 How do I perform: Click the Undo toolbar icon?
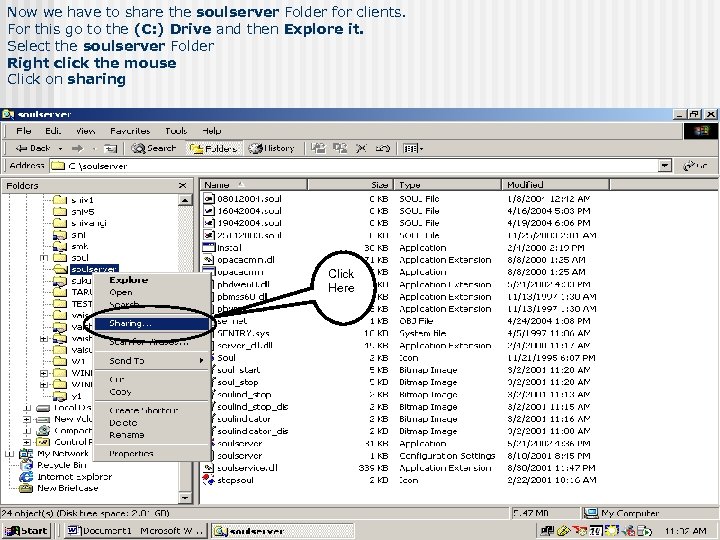tap(382, 148)
